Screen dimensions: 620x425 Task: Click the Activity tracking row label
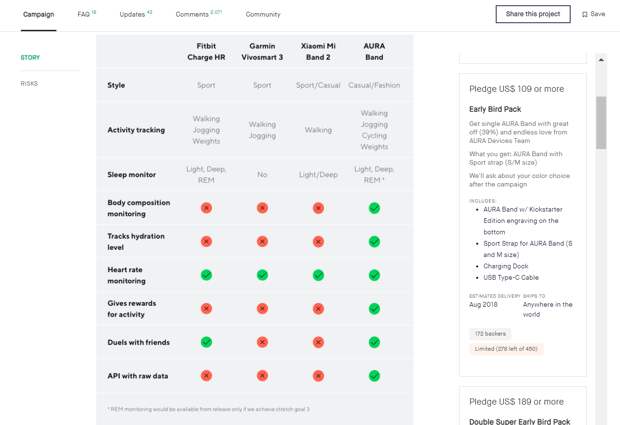click(x=136, y=130)
